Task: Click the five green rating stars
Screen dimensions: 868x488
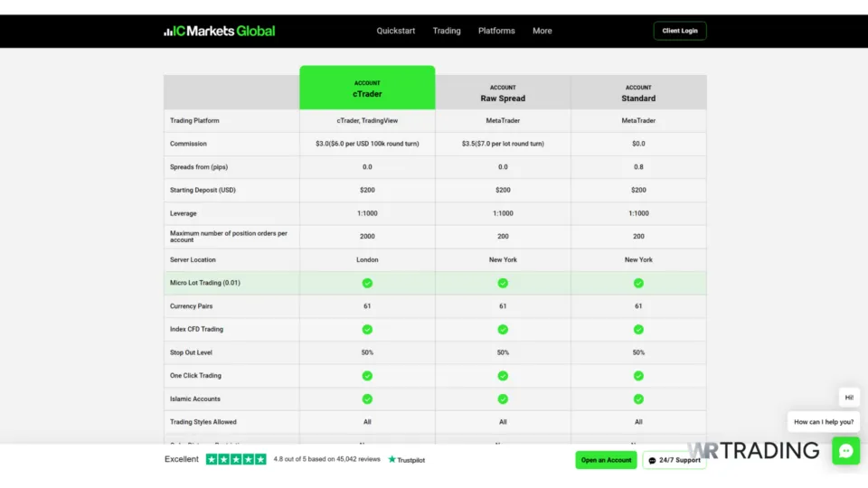Action: click(x=236, y=459)
